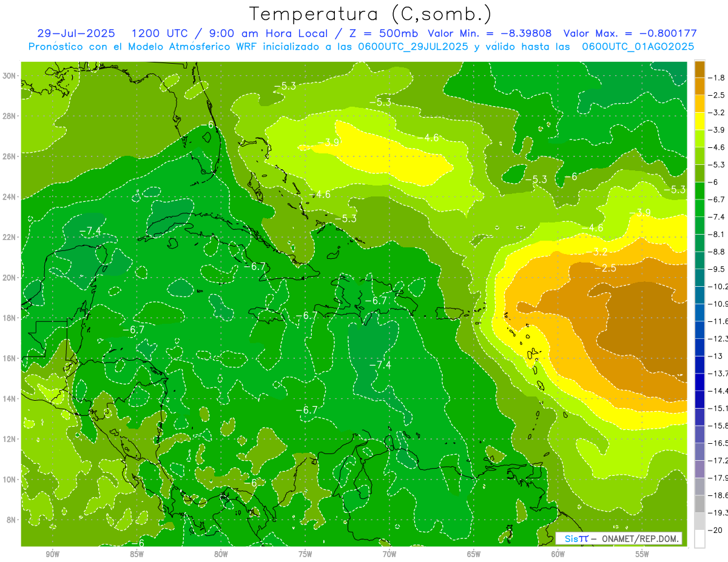The width and height of the screenshot is (728, 562).
Task: Click the "85W" longitude axis label
Action: (137, 554)
